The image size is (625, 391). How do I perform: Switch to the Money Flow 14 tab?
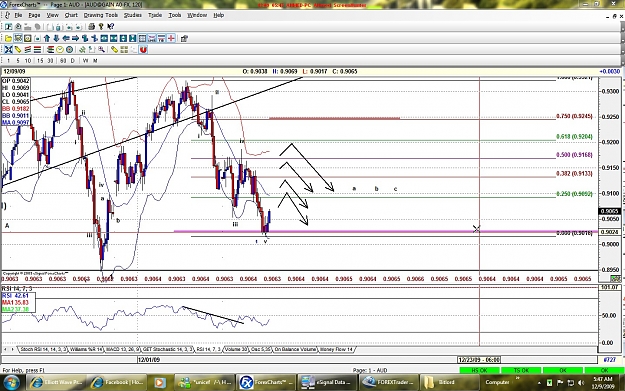coord(336,350)
